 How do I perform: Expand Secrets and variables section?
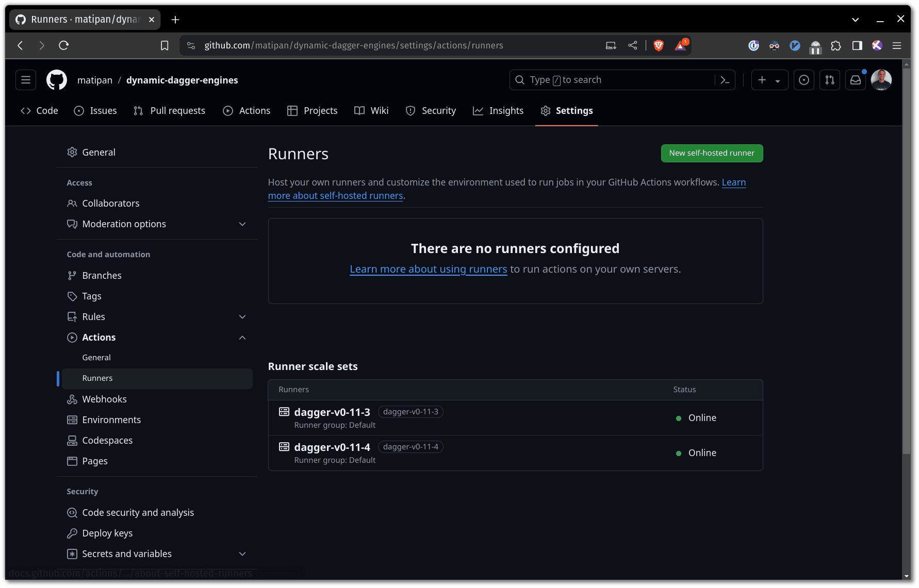click(x=242, y=554)
